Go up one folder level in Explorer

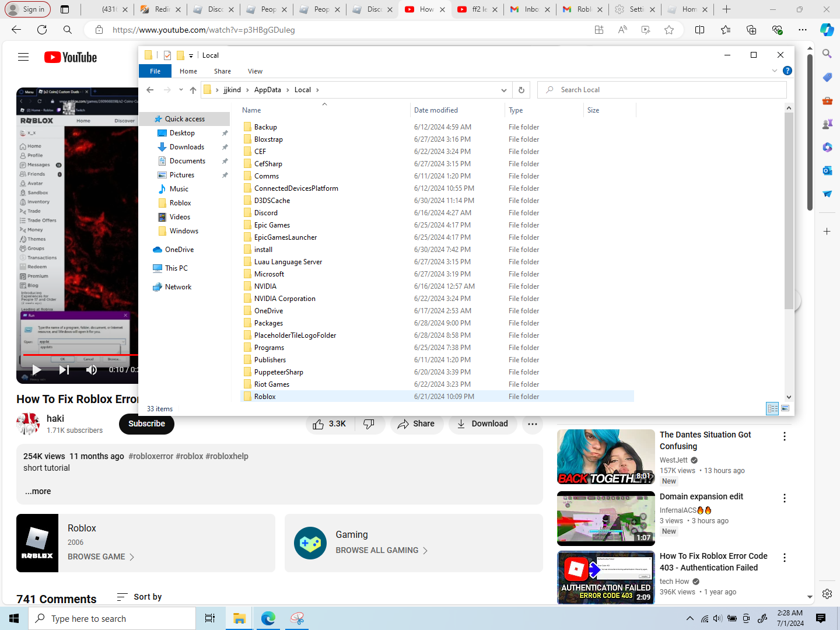click(x=193, y=90)
